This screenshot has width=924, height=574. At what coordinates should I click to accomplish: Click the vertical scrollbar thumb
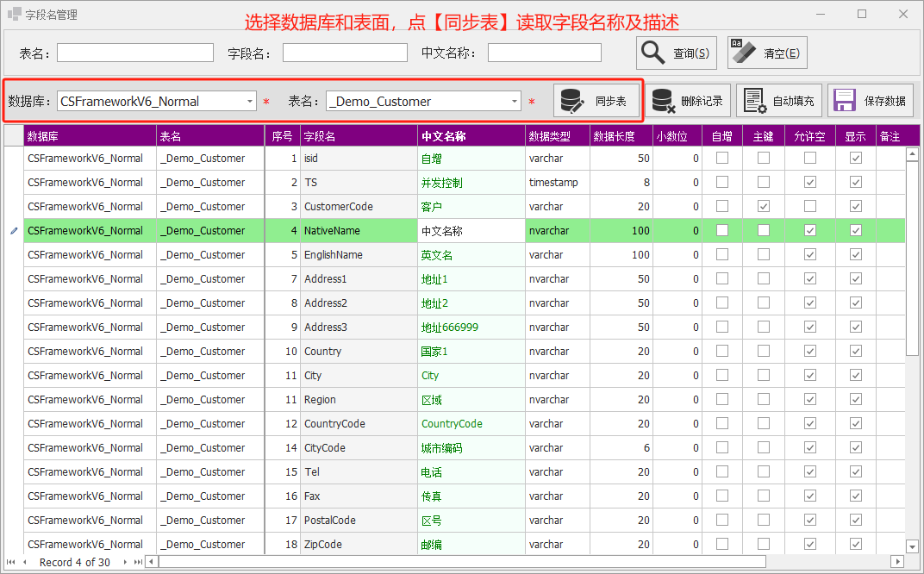tap(912, 259)
